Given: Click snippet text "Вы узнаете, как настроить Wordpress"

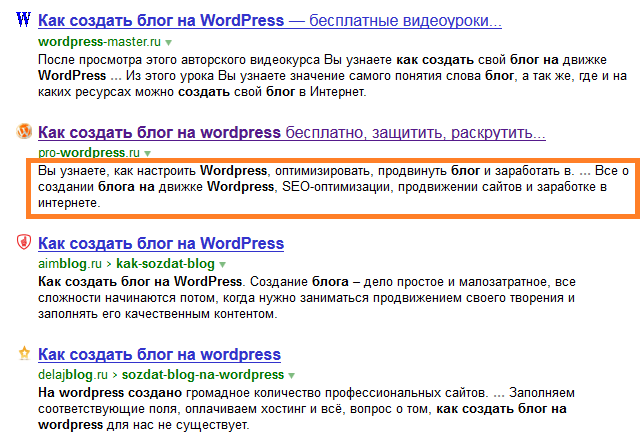Looking at the screenshot, I should pos(153,171).
